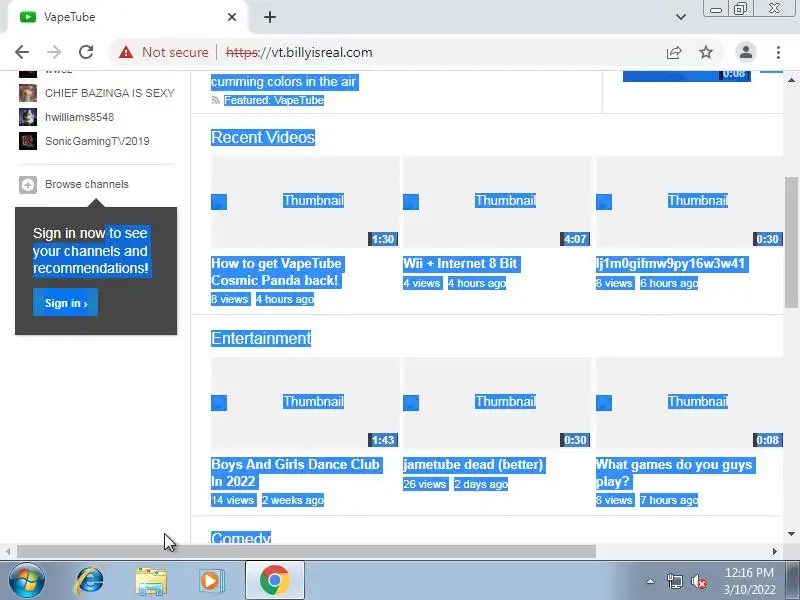Click '26 views' under jametube dead
The width and height of the screenshot is (800, 600).
coord(425,484)
